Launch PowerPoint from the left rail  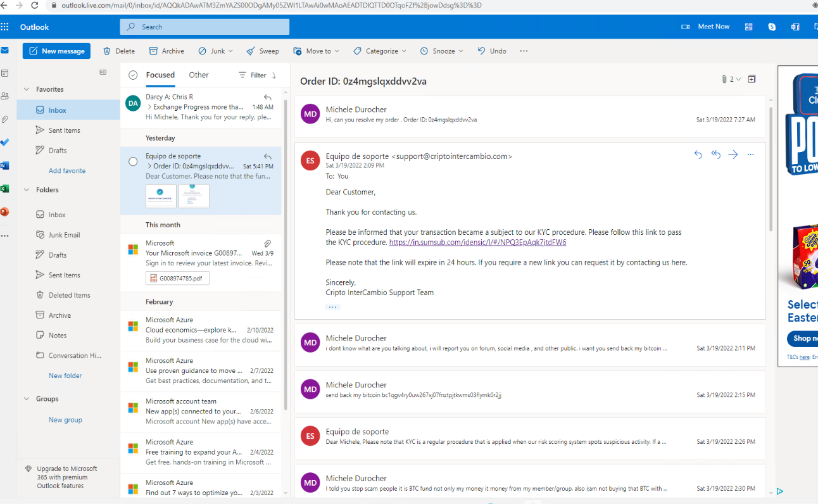pyautogui.click(x=4, y=211)
